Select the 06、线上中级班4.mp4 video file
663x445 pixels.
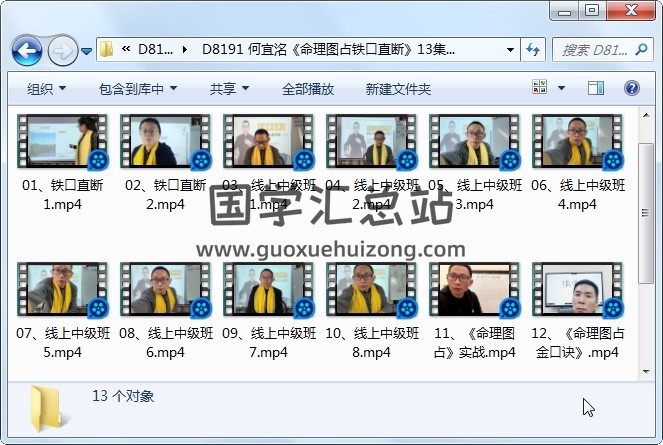tap(576, 141)
